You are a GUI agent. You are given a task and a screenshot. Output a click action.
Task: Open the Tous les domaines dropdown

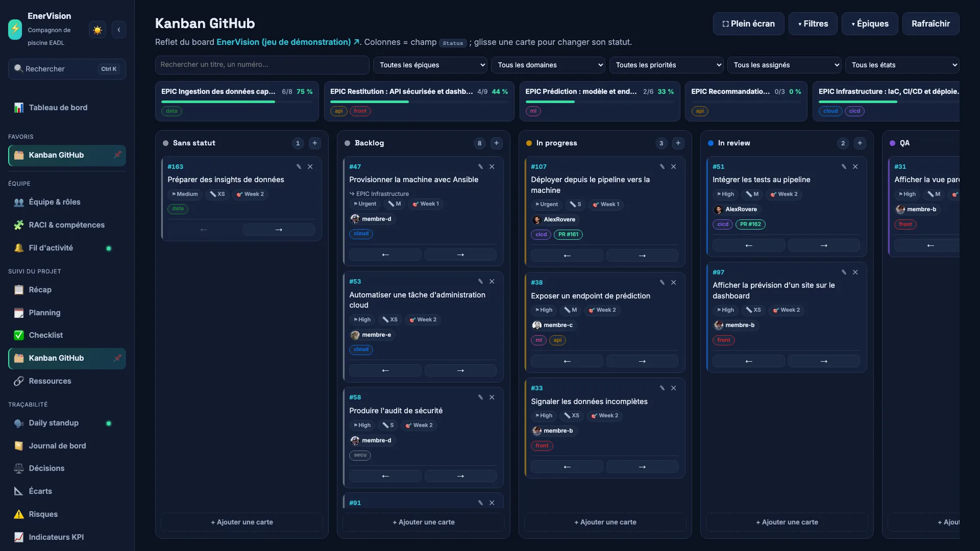tap(548, 65)
